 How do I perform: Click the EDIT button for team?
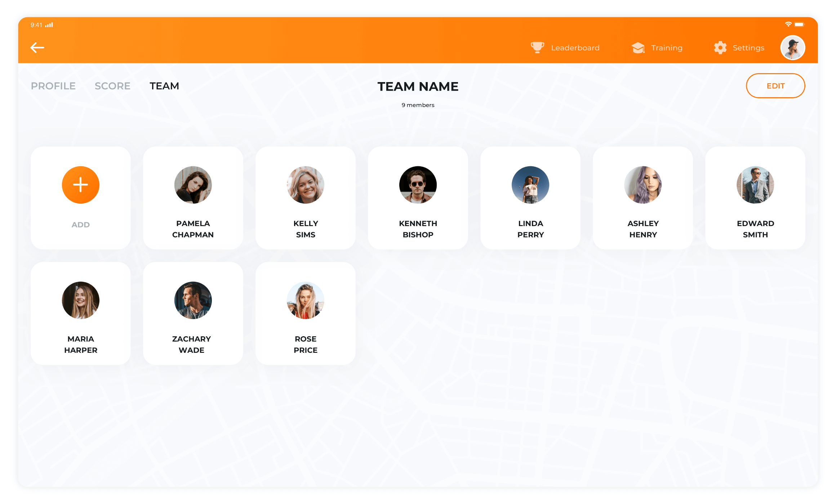pyautogui.click(x=776, y=85)
